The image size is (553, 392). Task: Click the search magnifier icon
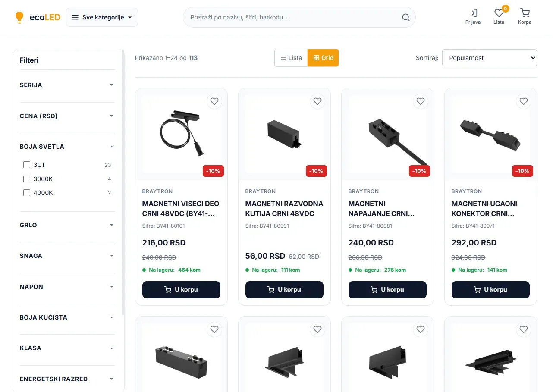pos(405,17)
